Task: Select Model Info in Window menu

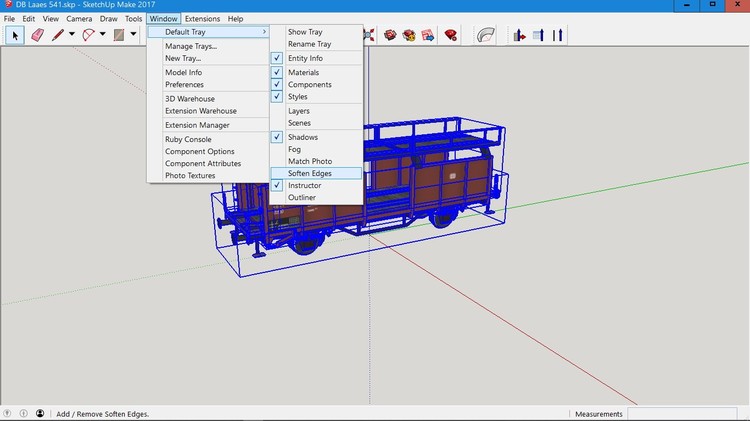Action: click(183, 73)
